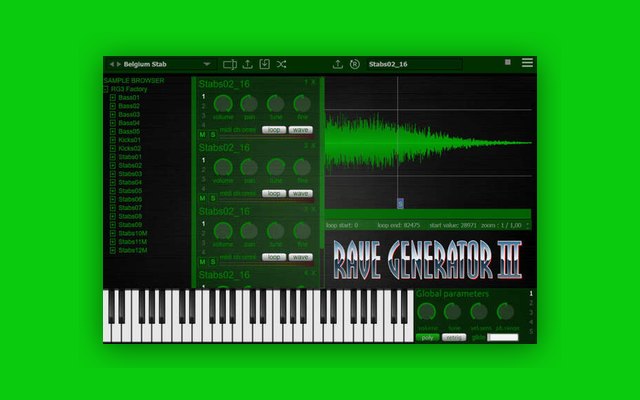
Task: Mute slot 3 with M button
Action: click(202, 262)
